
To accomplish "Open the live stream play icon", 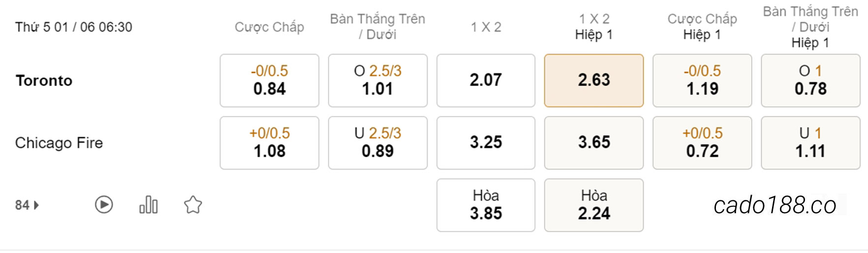I will (x=104, y=205).
